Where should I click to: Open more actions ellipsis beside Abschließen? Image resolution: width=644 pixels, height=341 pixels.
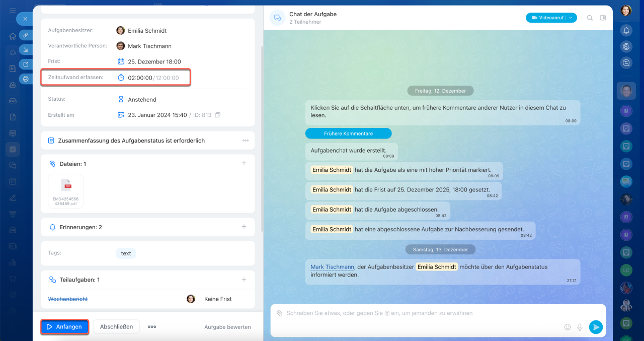coord(152,327)
